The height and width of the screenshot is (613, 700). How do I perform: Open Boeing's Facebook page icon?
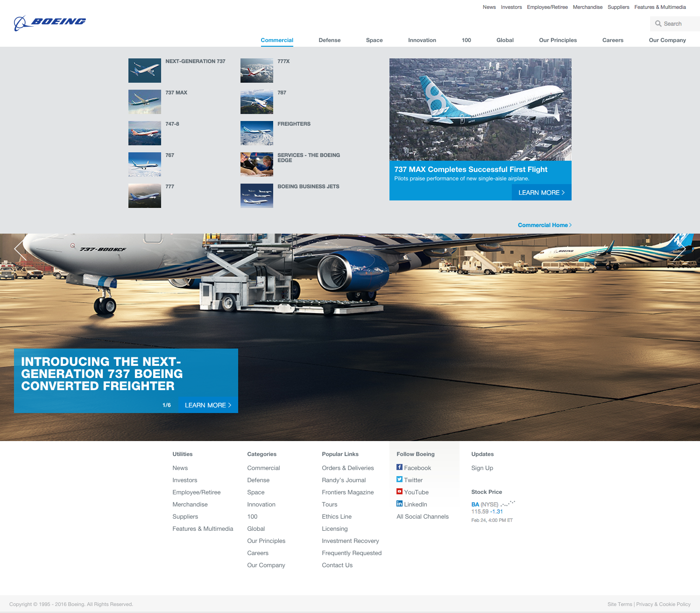point(400,467)
